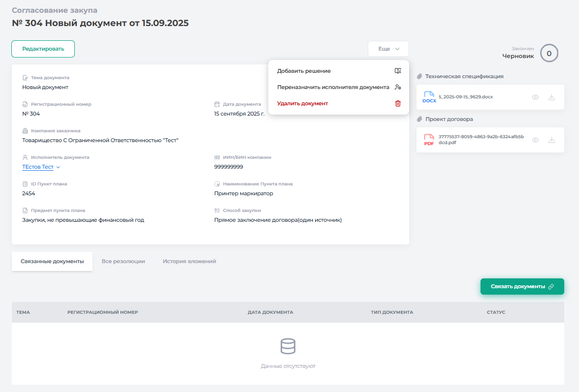Click the paperclip icon near Техническая спецификация

pos(419,77)
